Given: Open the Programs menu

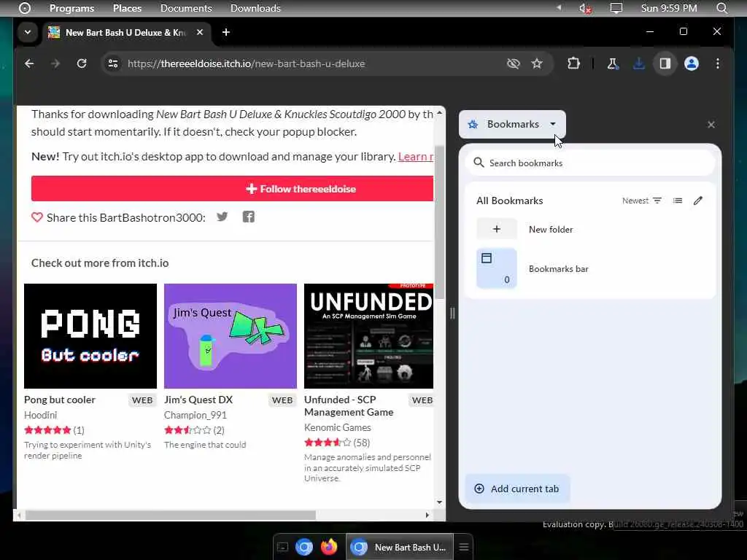Looking at the screenshot, I should point(72,8).
